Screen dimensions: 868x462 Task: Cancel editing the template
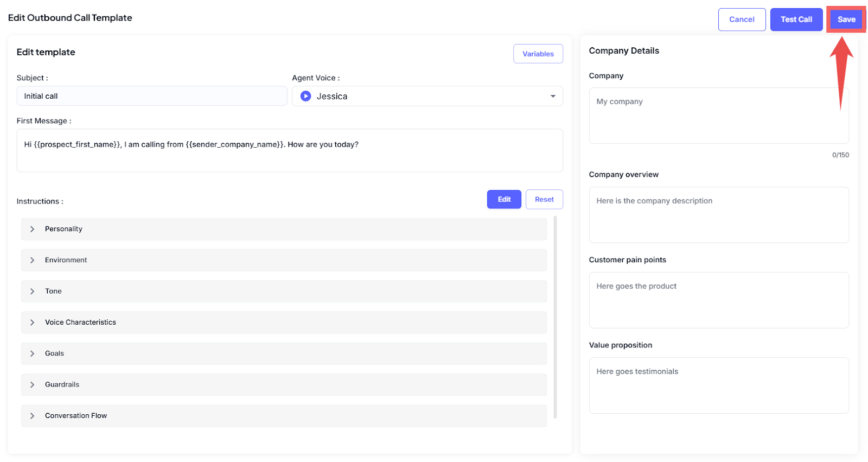pos(742,20)
